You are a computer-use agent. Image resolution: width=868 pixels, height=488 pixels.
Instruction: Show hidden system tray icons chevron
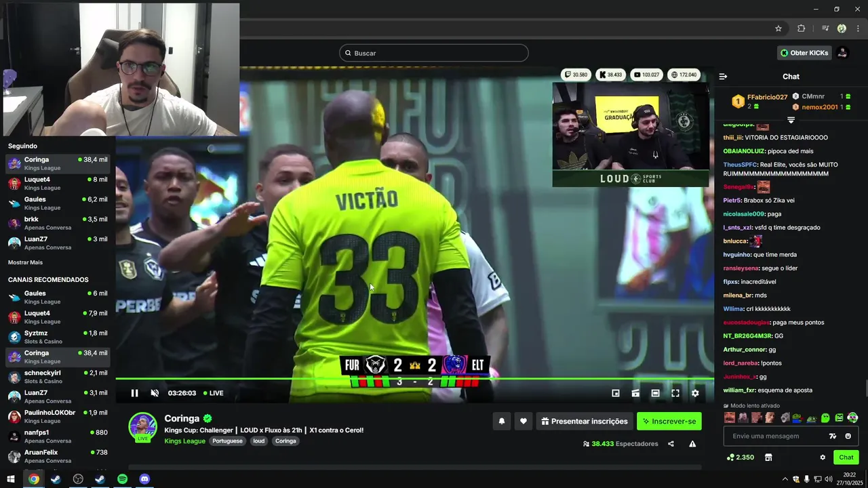(785, 479)
